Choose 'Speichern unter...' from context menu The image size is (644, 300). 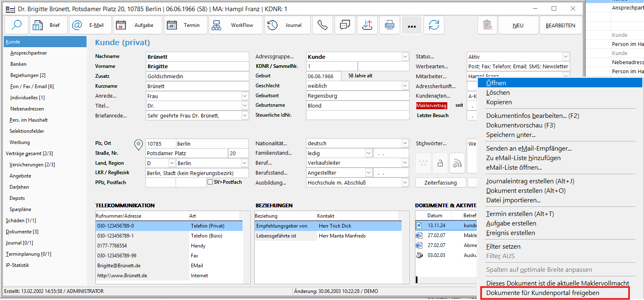[x=511, y=135]
